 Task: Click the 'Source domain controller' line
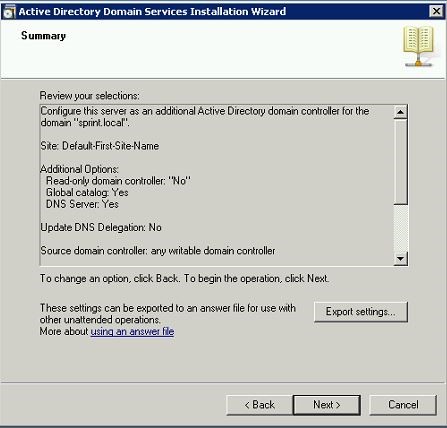[158, 251]
